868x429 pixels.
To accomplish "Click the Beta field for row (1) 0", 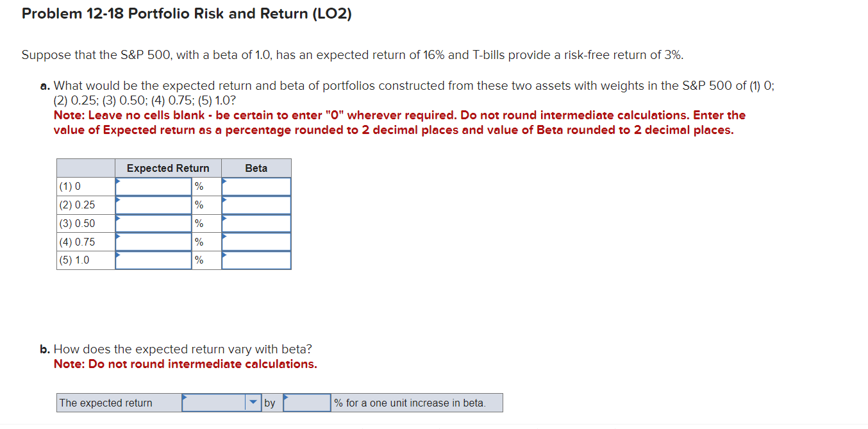I will (256, 186).
